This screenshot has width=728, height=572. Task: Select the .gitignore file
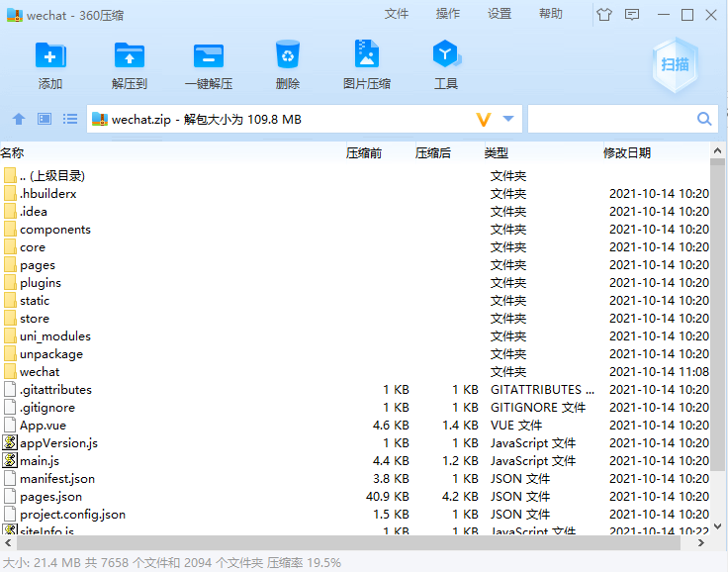355,407
